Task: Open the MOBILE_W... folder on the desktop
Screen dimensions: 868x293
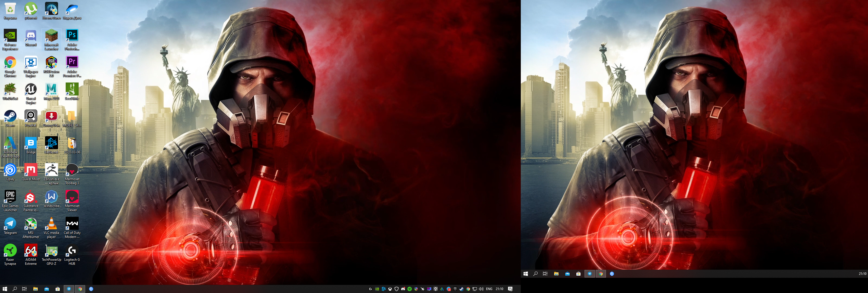Action: (72, 118)
